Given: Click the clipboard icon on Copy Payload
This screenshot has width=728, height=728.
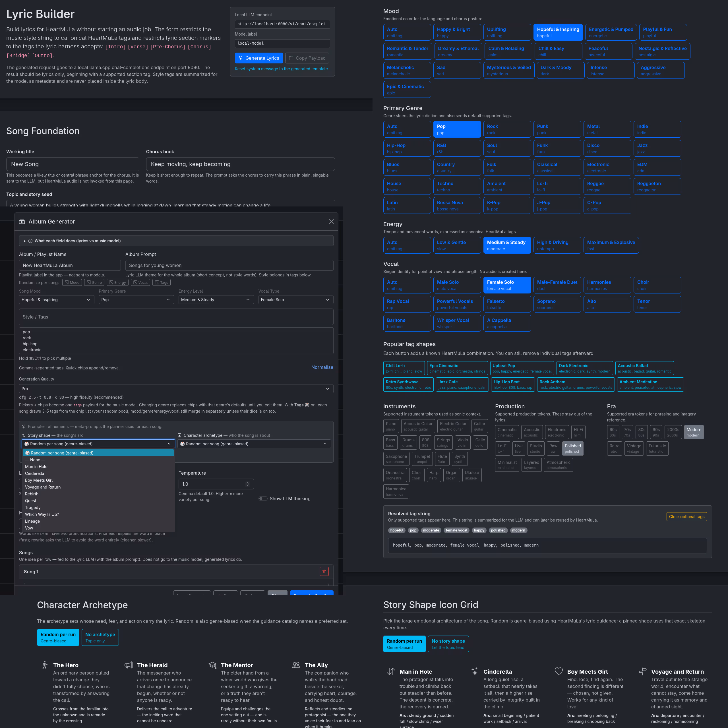Looking at the screenshot, I should coord(291,58).
